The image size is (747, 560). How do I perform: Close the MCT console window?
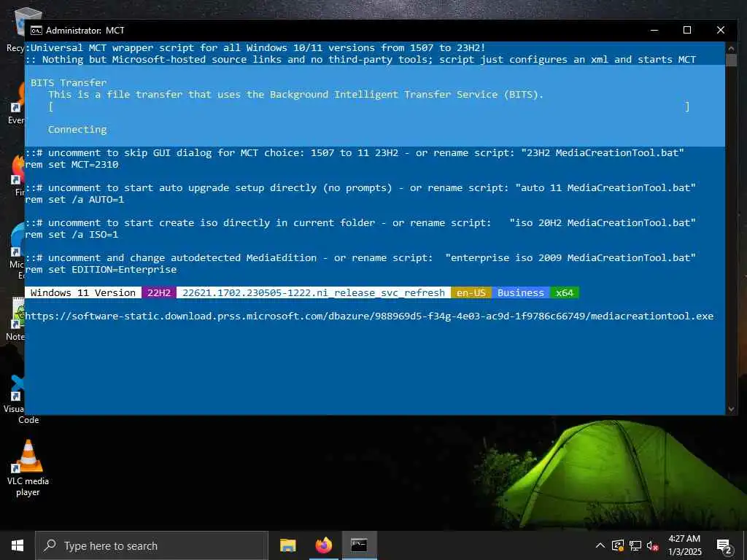pos(720,30)
